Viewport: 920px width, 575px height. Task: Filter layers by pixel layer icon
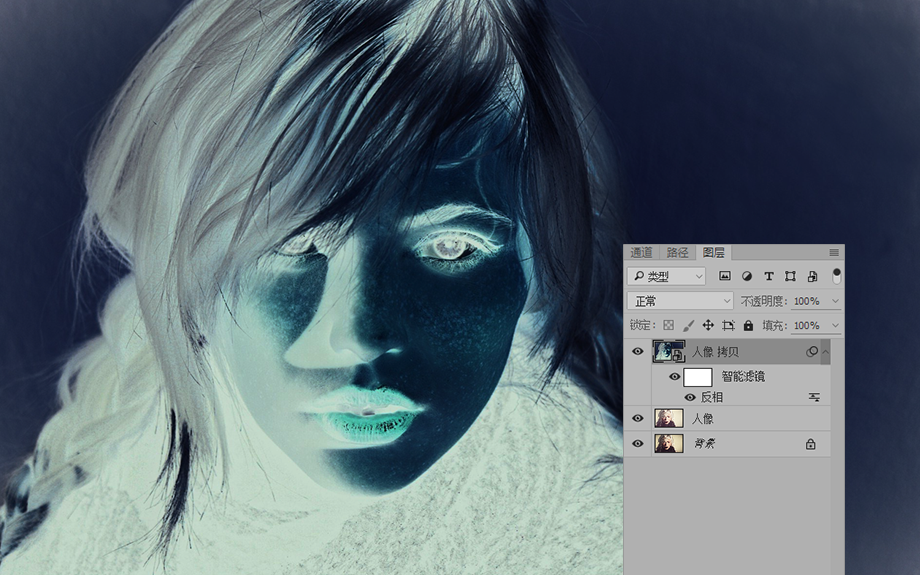[725, 276]
